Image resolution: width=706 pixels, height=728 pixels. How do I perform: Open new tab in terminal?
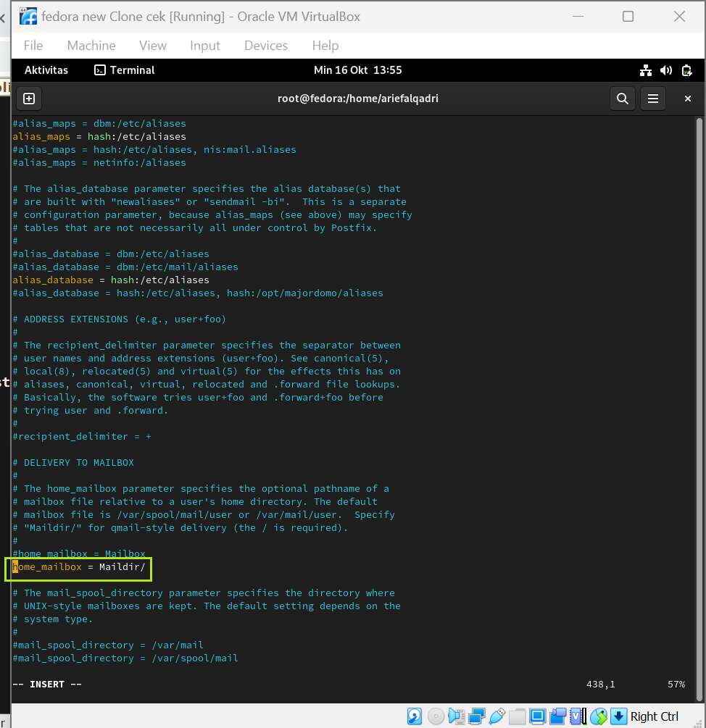point(29,99)
